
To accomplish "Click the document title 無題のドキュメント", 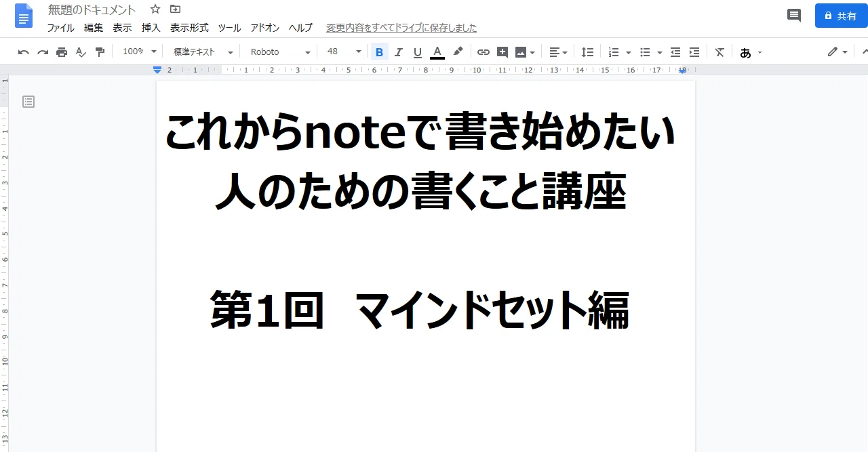I will 92,9.
